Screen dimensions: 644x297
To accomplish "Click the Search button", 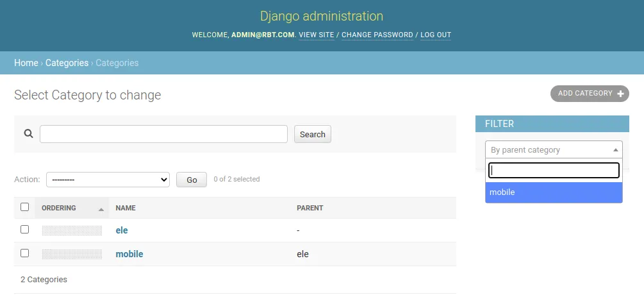I will click(x=313, y=134).
